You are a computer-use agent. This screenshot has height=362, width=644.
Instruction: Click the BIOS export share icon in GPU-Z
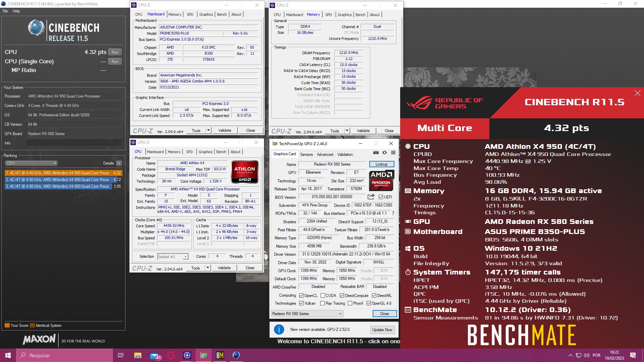pyautogui.click(x=371, y=197)
